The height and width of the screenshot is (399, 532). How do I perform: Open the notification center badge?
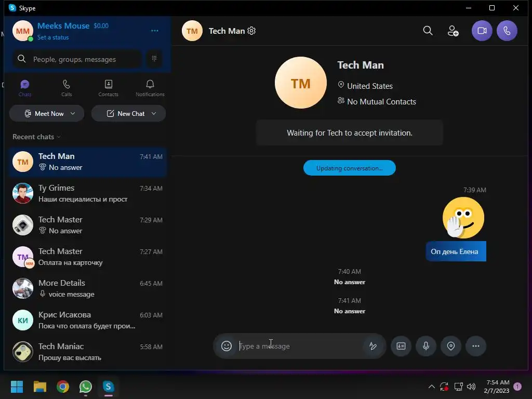click(x=518, y=387)
